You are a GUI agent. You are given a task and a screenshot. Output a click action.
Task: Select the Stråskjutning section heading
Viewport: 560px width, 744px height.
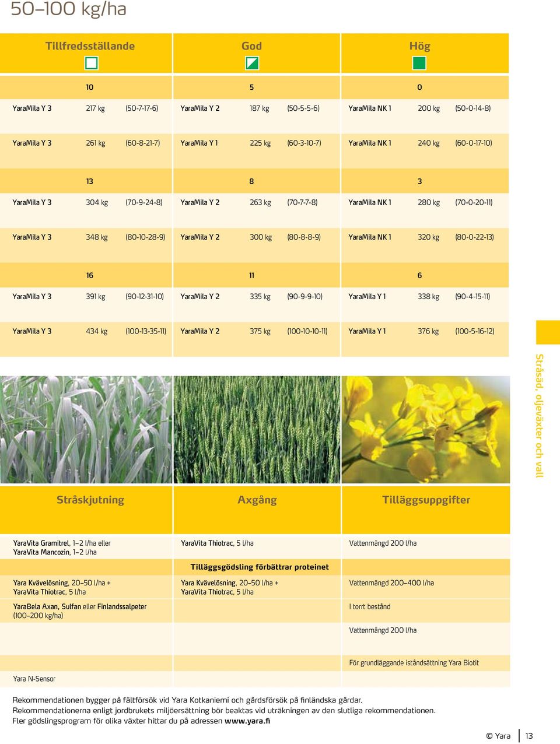click(x=90, y=500)
